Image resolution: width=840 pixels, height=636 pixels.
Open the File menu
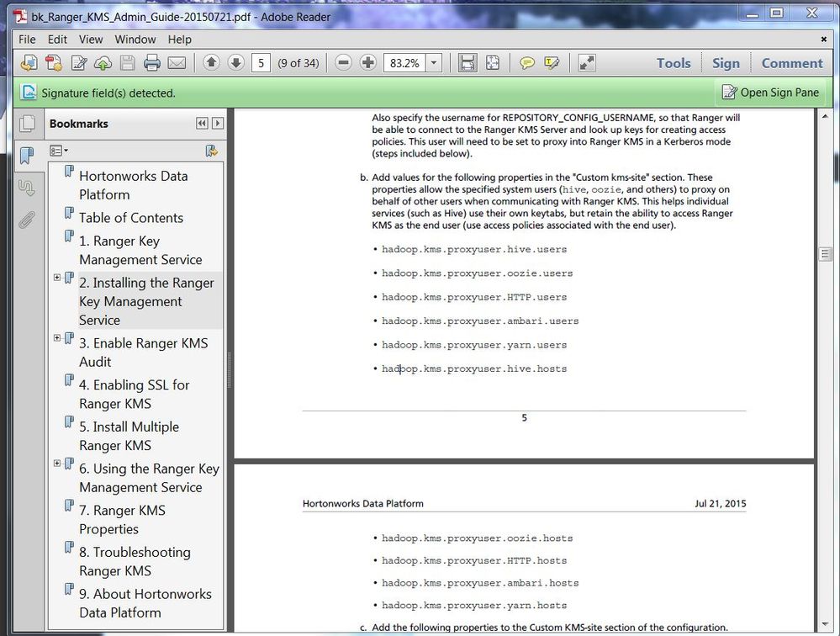click(27, 39)
